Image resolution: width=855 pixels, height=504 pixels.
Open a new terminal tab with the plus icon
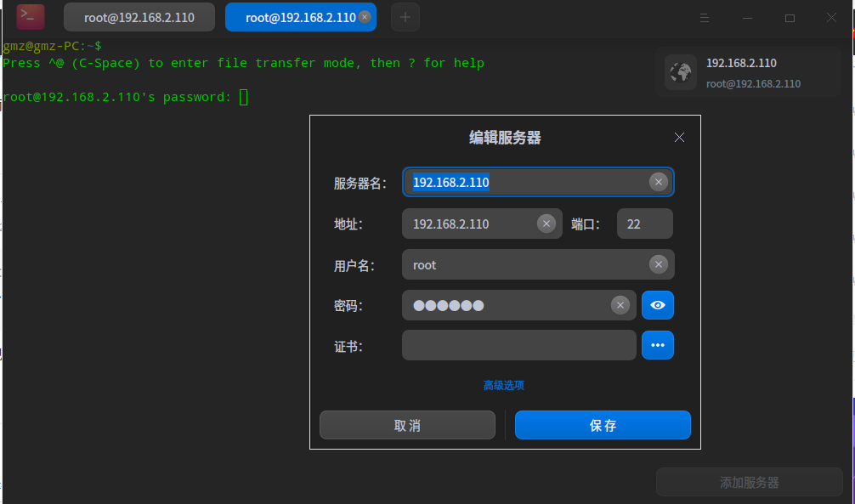405,17
